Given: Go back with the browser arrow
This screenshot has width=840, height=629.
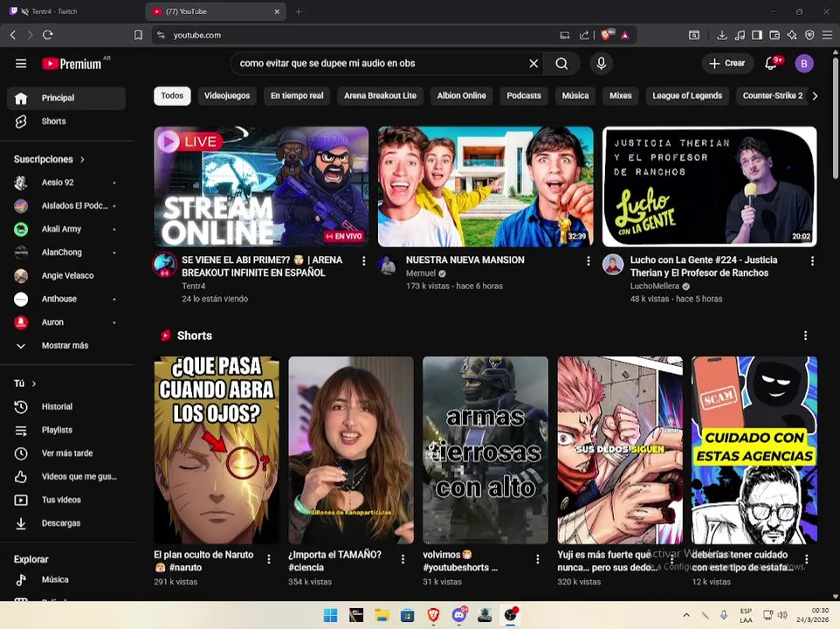Looking at the screenshot, I should (x=13, y=35).
